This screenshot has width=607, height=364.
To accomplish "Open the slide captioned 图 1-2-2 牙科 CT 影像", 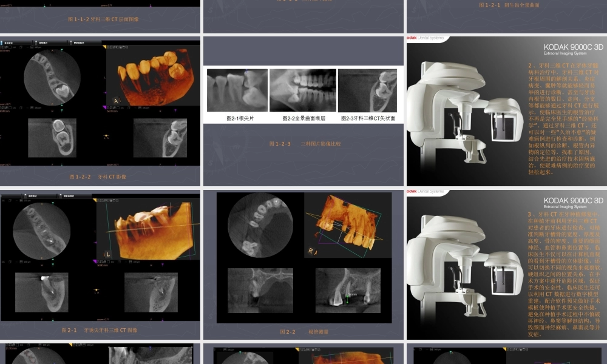I will [x=100, y=112].
